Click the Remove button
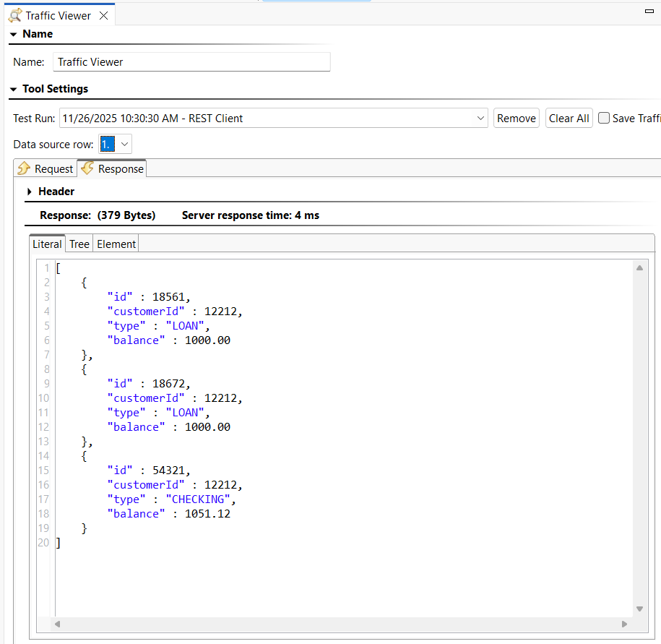 [x=516, y=118]
